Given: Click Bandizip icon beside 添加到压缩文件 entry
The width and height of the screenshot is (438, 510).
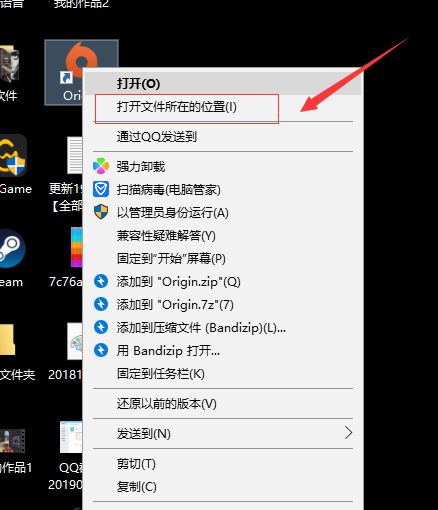Looking at the screenshot, I should (x=101, y=327).
